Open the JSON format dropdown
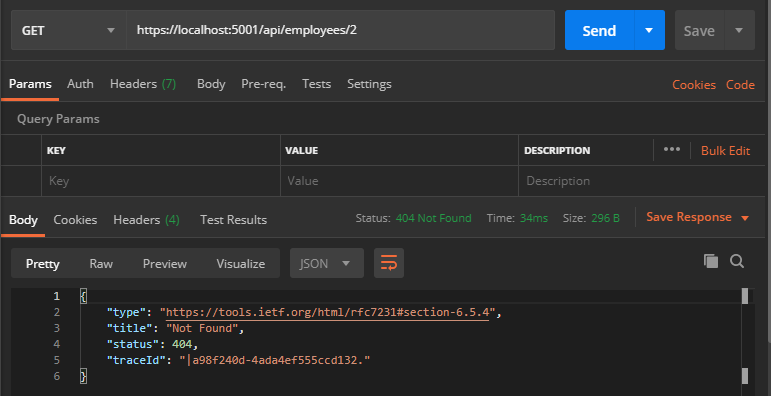This screenshot has height=396, width=771. point(326,263)
